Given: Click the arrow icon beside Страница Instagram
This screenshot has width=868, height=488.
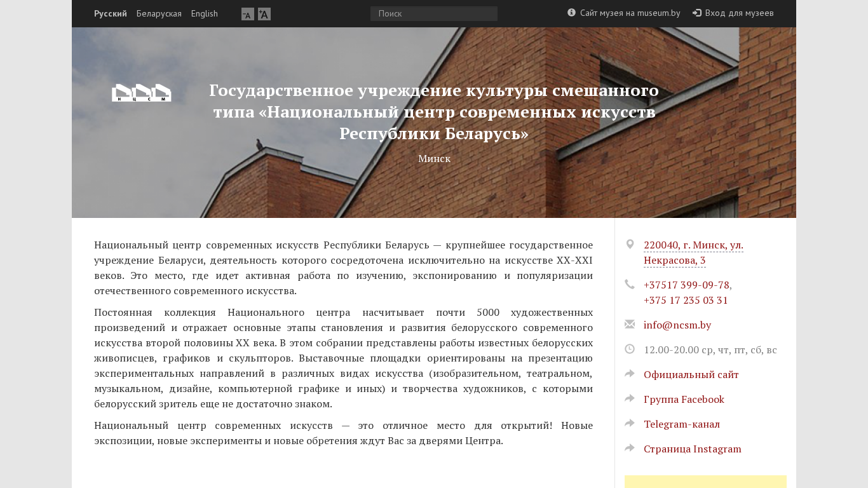Looking at the screenshot, I should click(630, 448).
